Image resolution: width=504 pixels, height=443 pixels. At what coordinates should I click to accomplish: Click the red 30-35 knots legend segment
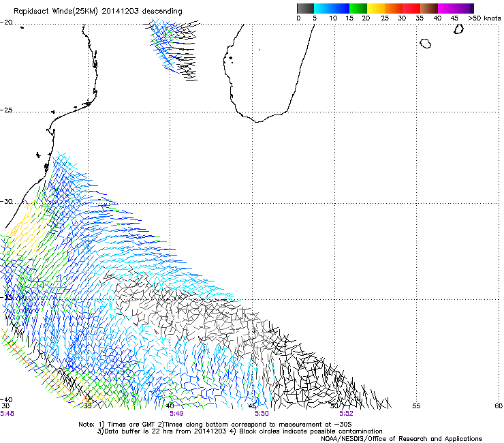point(411,8)
